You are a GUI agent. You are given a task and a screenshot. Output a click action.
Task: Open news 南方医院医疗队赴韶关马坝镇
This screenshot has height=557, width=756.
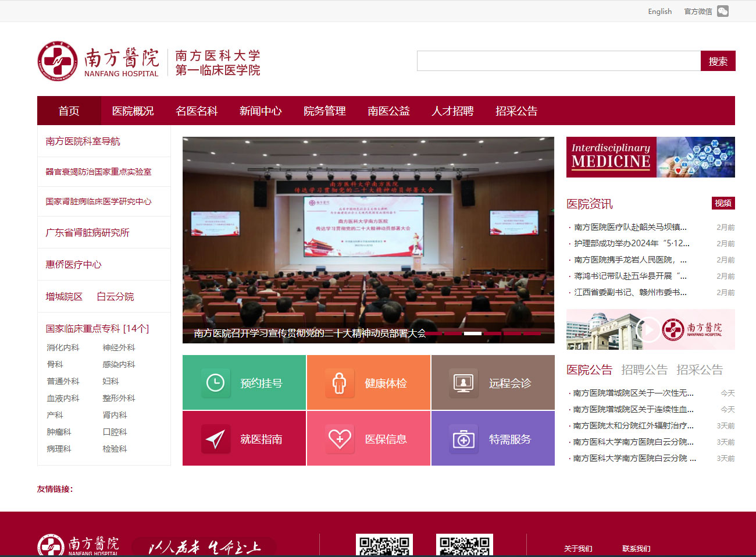point(630,227)
